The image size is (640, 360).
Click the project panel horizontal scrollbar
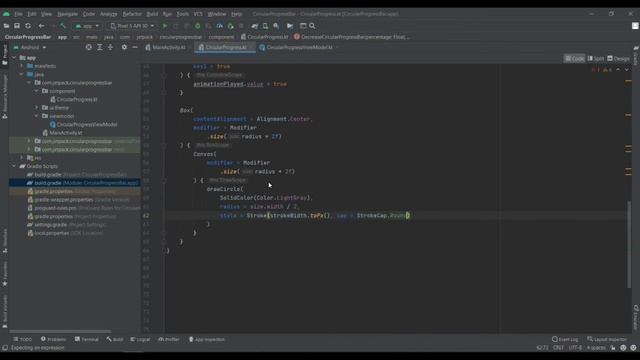[x=60, y=331]
